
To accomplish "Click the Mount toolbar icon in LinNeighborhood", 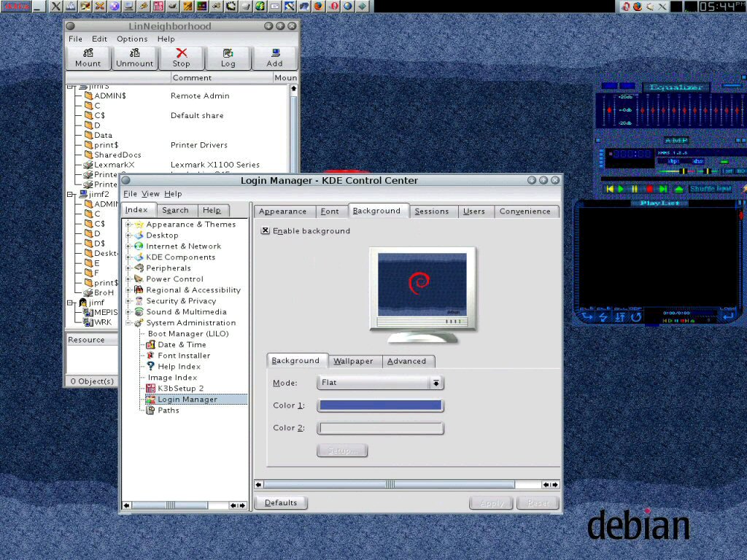I will [x=88, y=58].
